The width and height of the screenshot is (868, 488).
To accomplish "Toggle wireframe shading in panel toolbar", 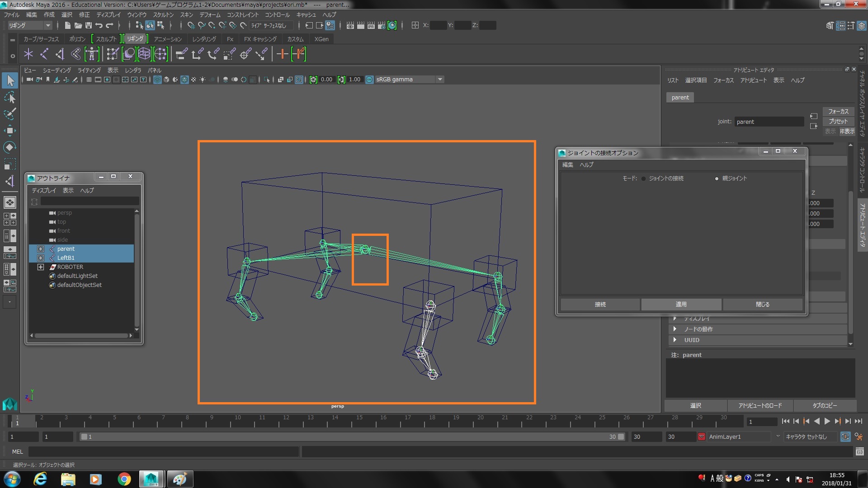I will pyautogui.click(x=157, y=80).
